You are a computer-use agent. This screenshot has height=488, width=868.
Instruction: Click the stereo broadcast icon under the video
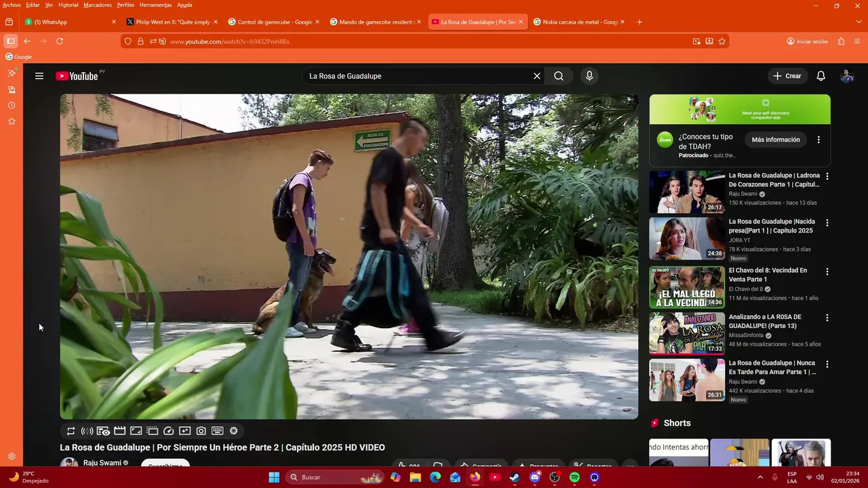click(x=87, y=431)
